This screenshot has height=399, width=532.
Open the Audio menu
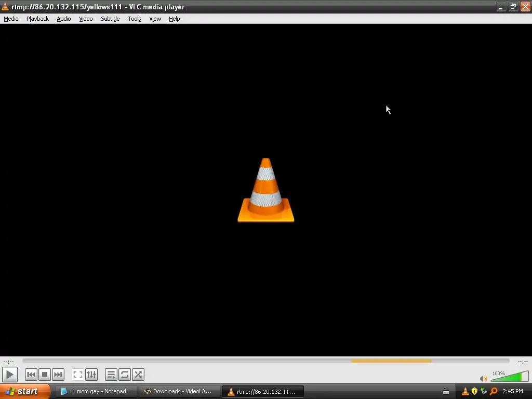[64, 19]
